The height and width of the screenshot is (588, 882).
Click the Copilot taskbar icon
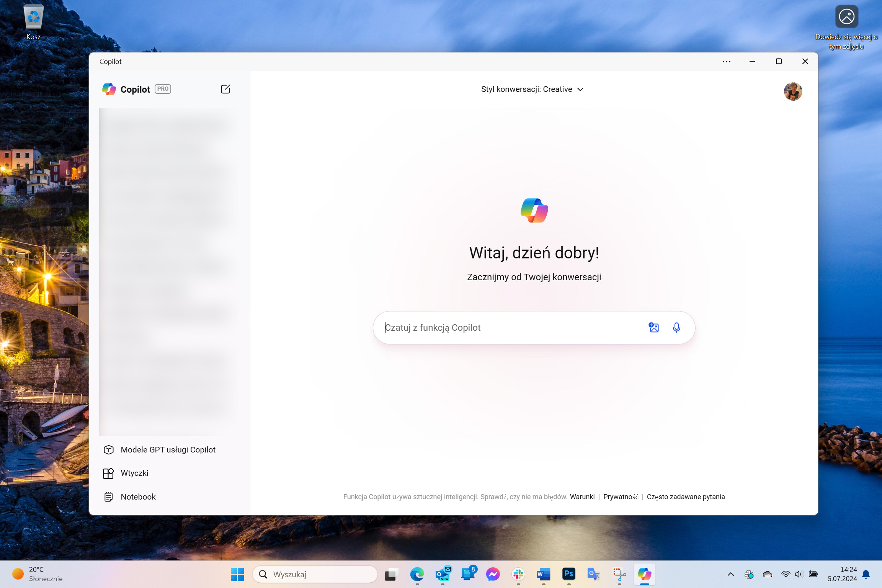(x=645, y=574)
